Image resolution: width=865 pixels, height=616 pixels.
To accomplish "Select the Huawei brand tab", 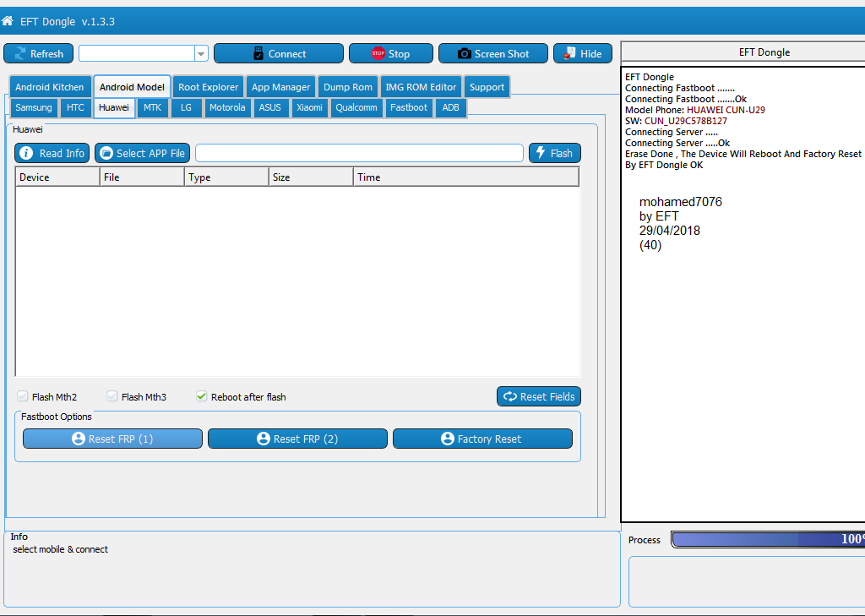I will click(114, 107).
